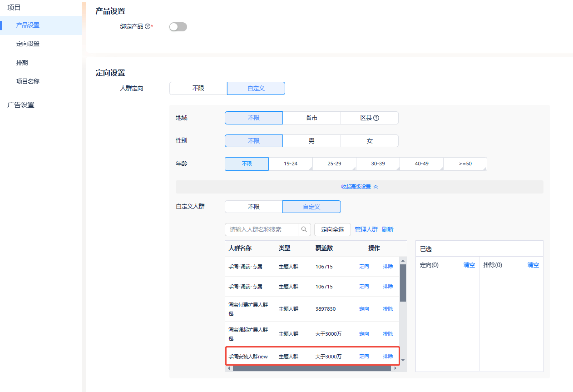
Task: Click the table's scroll down arrow
Action: coord(402,361)
